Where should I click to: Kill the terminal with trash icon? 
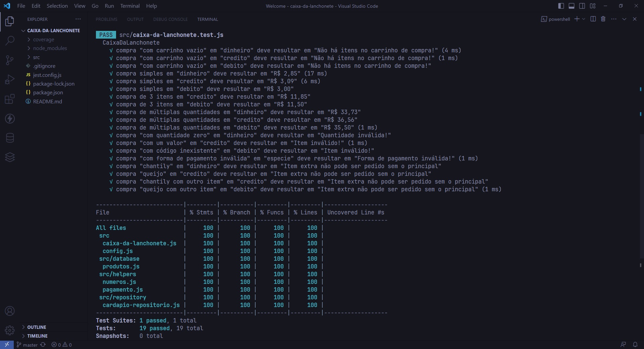tap(603, 19)
